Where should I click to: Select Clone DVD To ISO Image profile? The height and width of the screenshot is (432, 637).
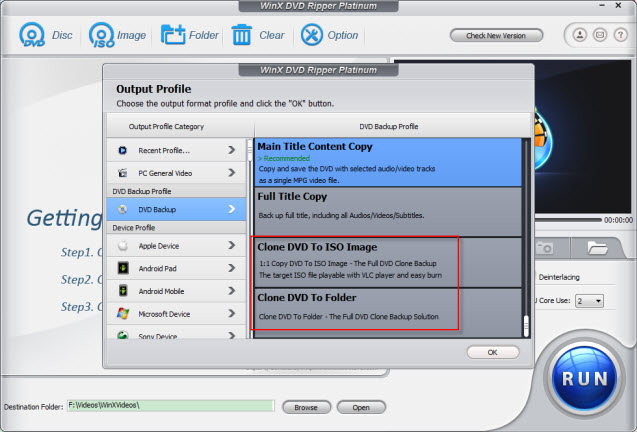point(388,263)
